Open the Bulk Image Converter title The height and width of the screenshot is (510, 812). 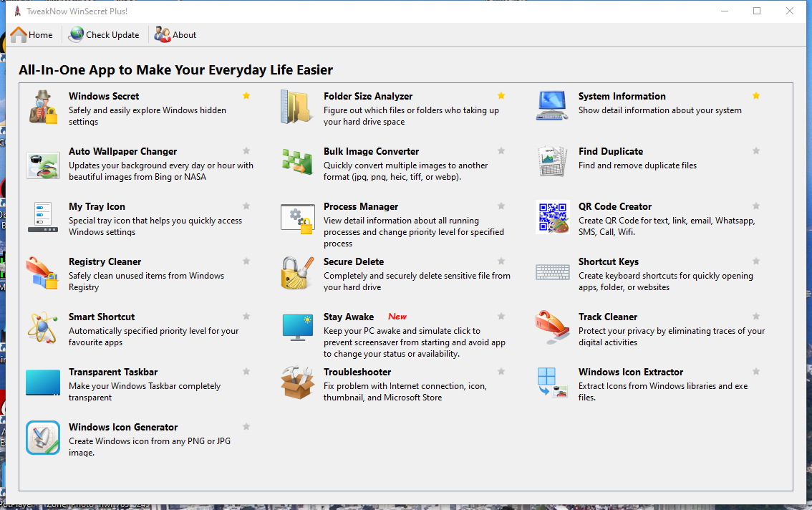click(x=371, y=151)
